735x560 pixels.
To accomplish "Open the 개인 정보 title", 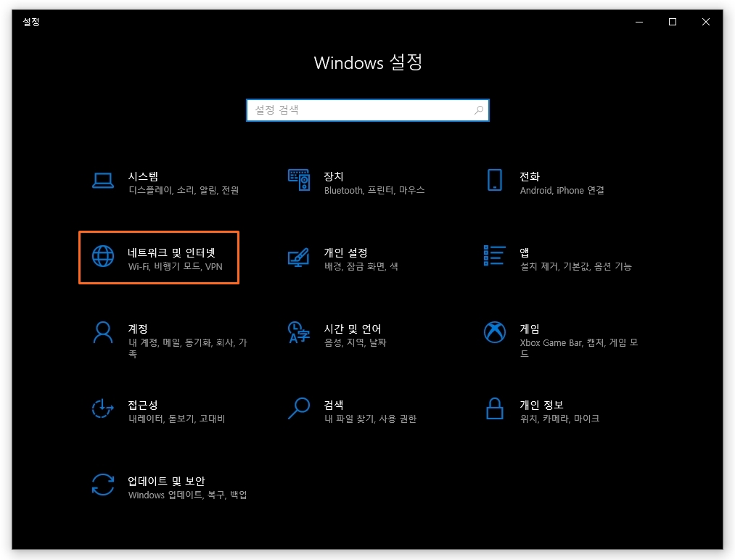I will [x=541, y=405].
